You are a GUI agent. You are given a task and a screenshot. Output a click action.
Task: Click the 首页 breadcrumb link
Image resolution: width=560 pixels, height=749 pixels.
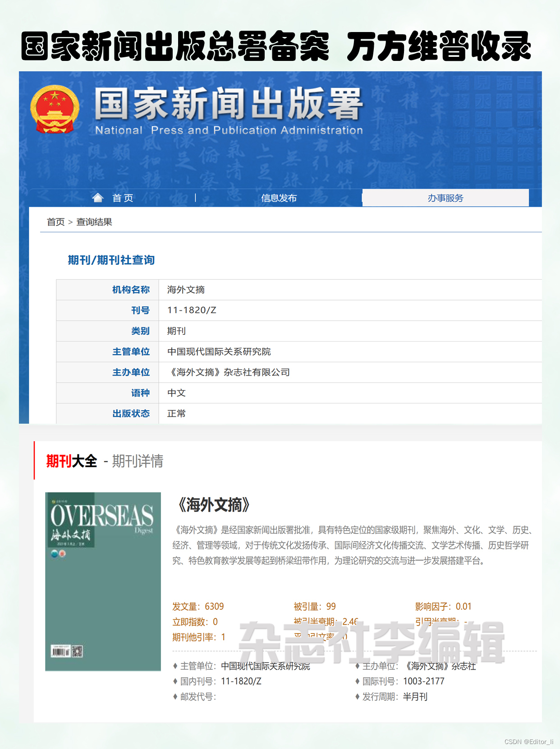[56, 222]
